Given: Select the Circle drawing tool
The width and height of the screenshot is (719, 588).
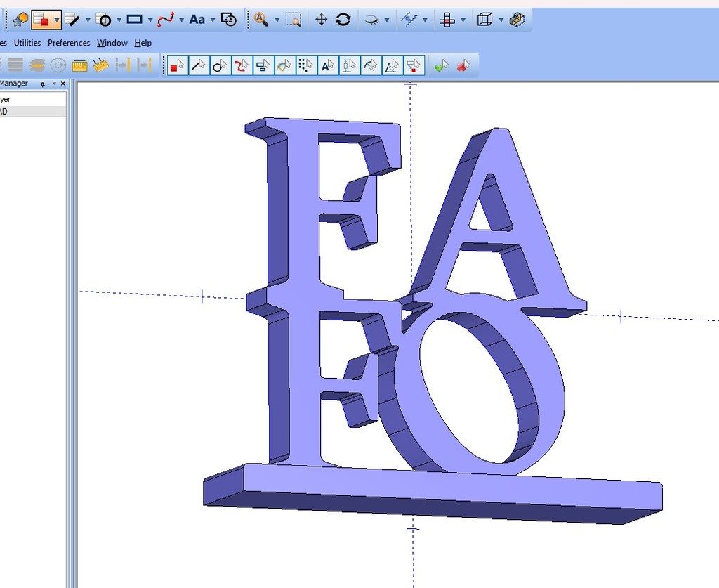Looking at the screenshot, I should [104, 19].
